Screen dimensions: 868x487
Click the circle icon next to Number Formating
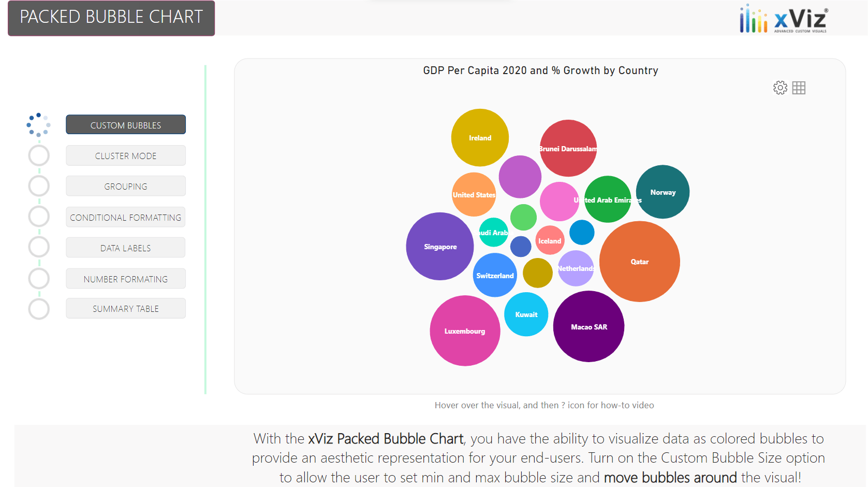(39, 278)
